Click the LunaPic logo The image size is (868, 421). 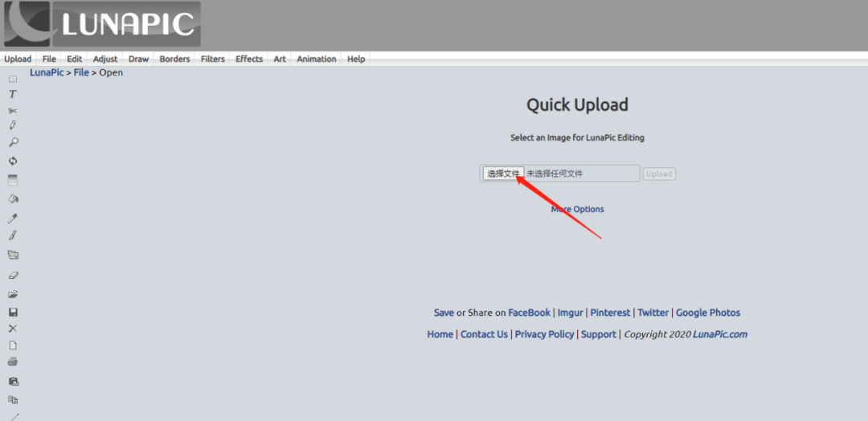[102, 24]
